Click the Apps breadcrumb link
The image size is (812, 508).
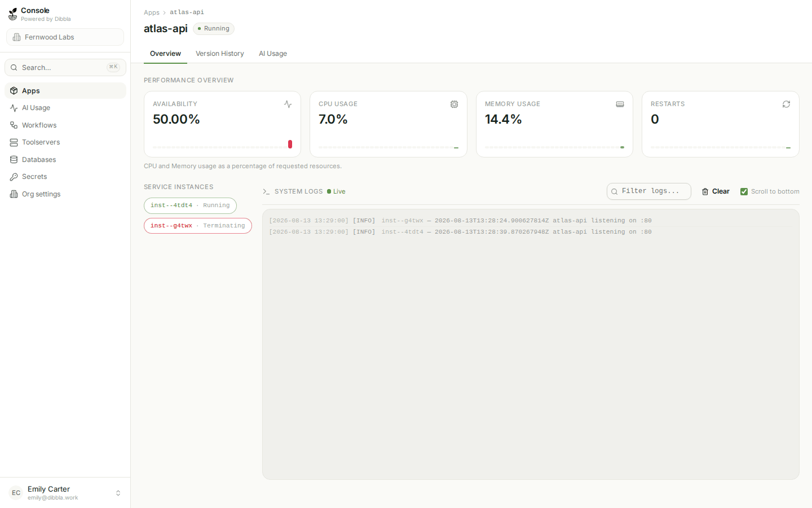click(x=152, y=12)
